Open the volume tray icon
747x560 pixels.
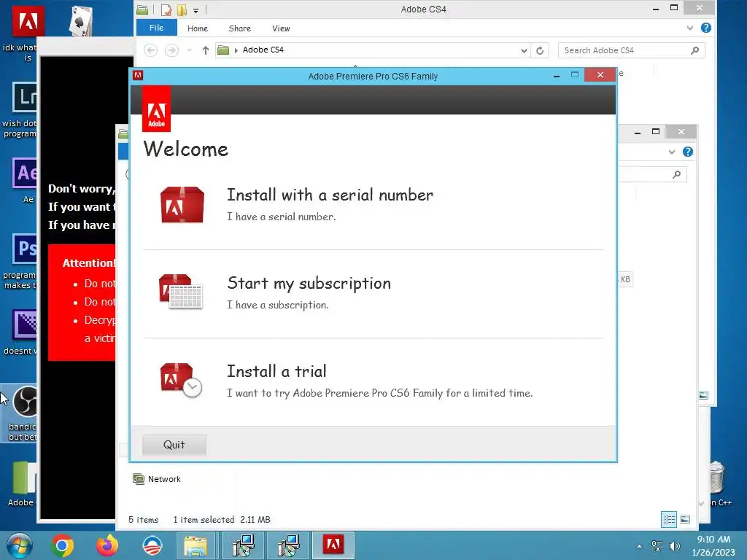point(675,546)
